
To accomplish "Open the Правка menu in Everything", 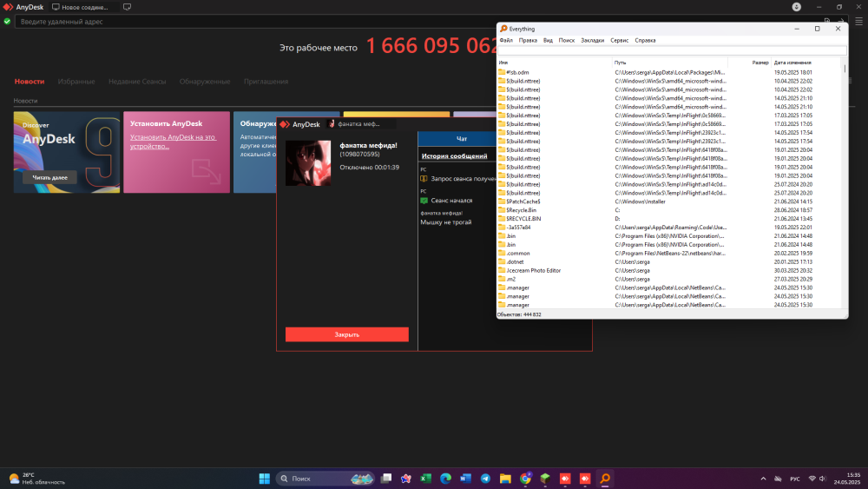I will [528, 41].
